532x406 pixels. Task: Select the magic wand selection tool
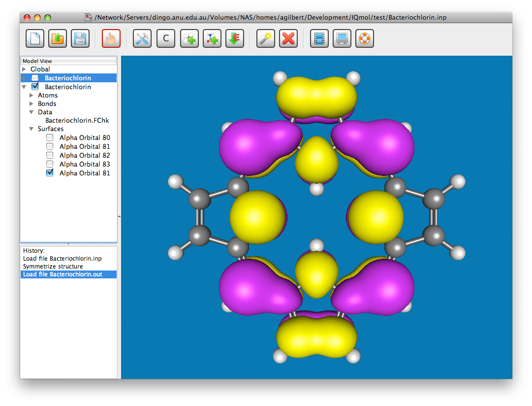point(266,38)
